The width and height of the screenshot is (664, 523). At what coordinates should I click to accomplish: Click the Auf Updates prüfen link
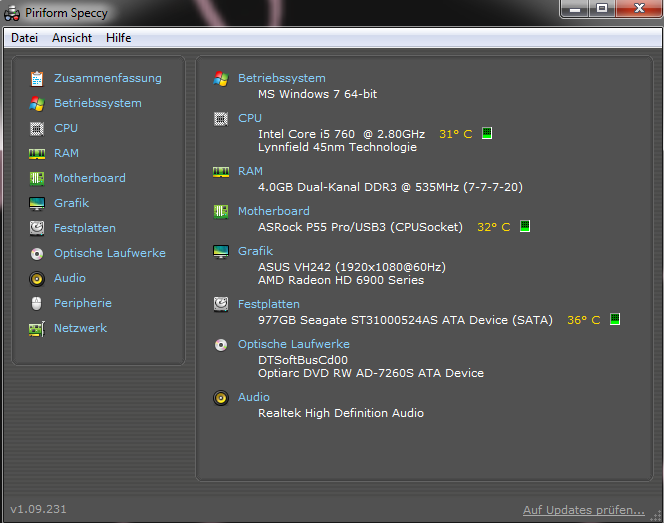coord(584,510)
